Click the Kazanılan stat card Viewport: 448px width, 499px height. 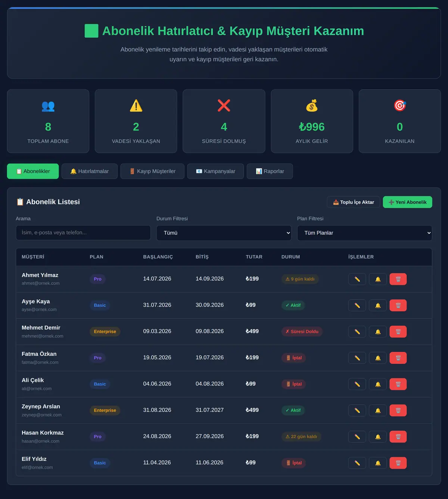click(400, 121)
